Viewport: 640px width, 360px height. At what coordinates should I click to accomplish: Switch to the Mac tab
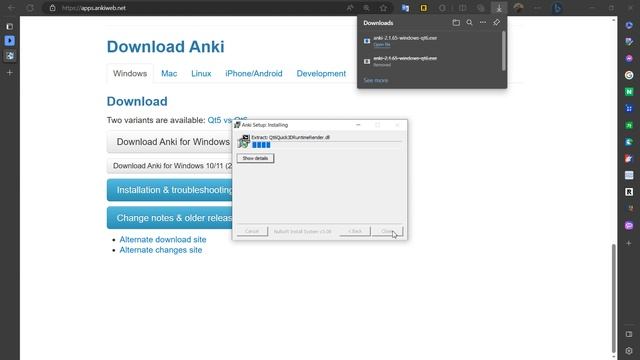coord(169,73)
